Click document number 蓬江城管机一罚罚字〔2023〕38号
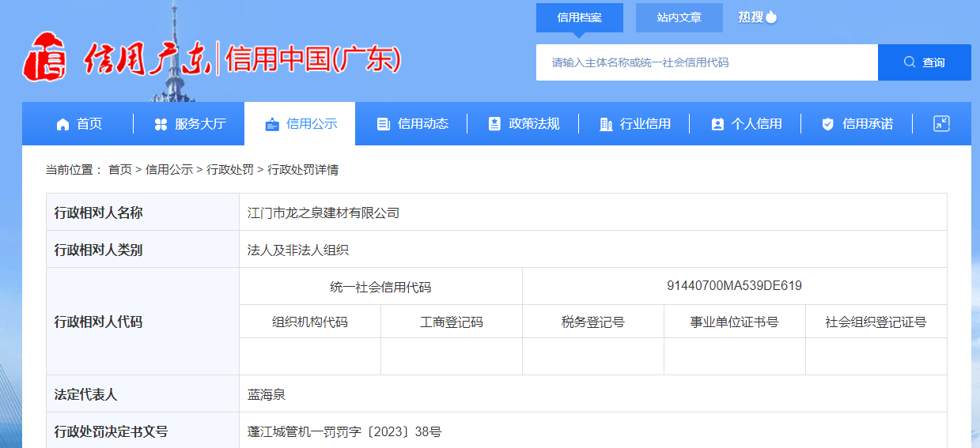This screenshot has height=448, width=980. coord(344,431)
